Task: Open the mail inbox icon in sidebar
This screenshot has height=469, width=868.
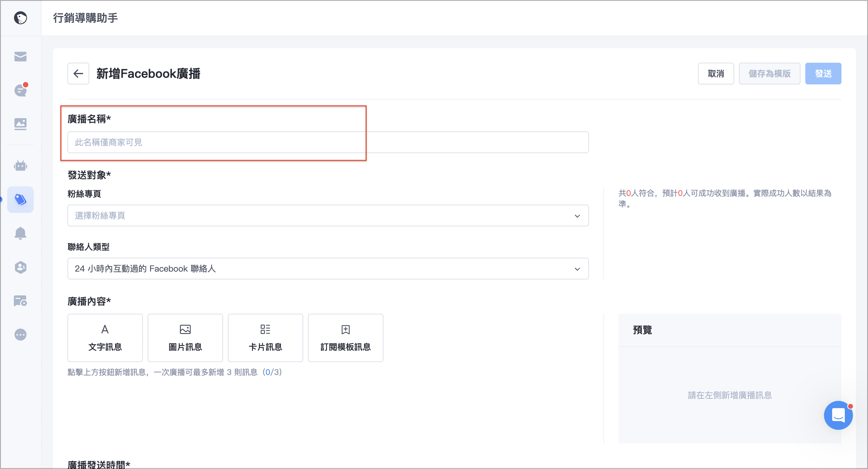Action: coord(20,56)
